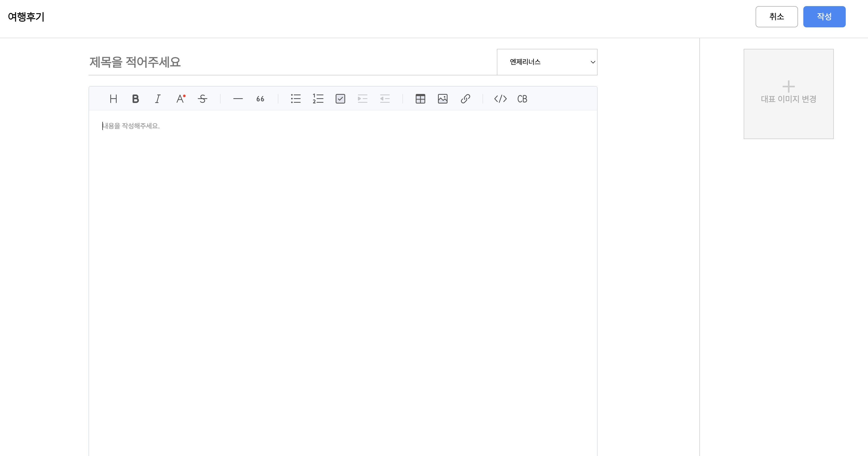Image resolution: width=868 pixels, height=456 pixels.
Task: Insert inline code
Action: point(500,99)
